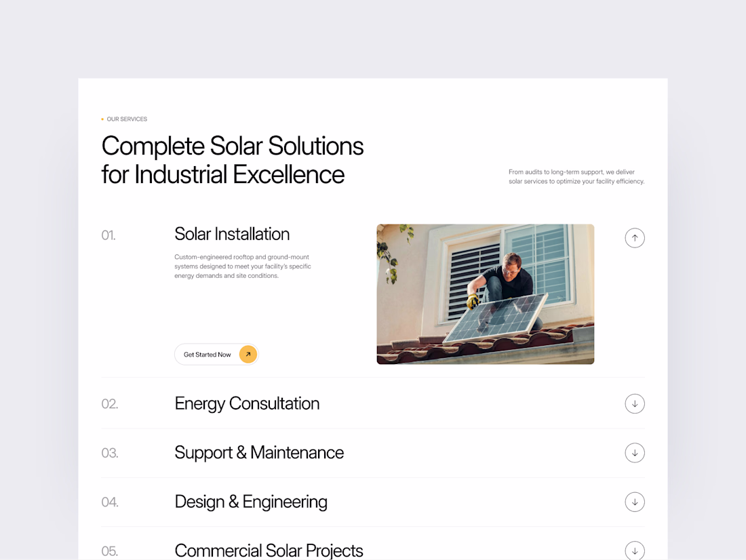The image size is (746, 560).
Task: Click the yellow dot beside OUR SERVICES
Action: 102,119
